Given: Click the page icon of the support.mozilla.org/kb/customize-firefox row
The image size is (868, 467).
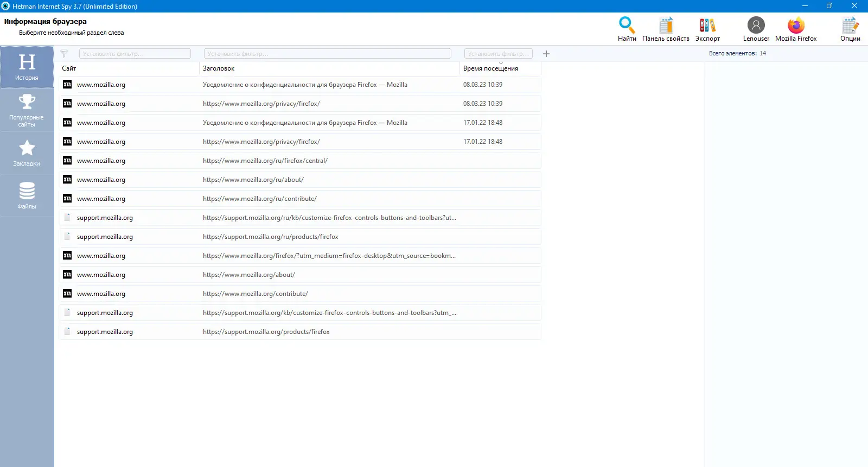Looking at the screenshot, I should pyautogui.click(x=67, y=312).
